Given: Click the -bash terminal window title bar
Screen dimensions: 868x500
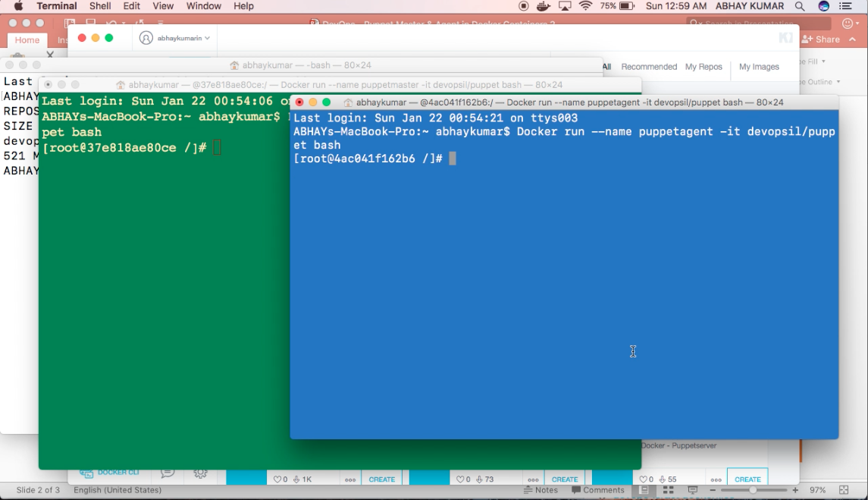Looking at the screenshot, I should [301, 64].
